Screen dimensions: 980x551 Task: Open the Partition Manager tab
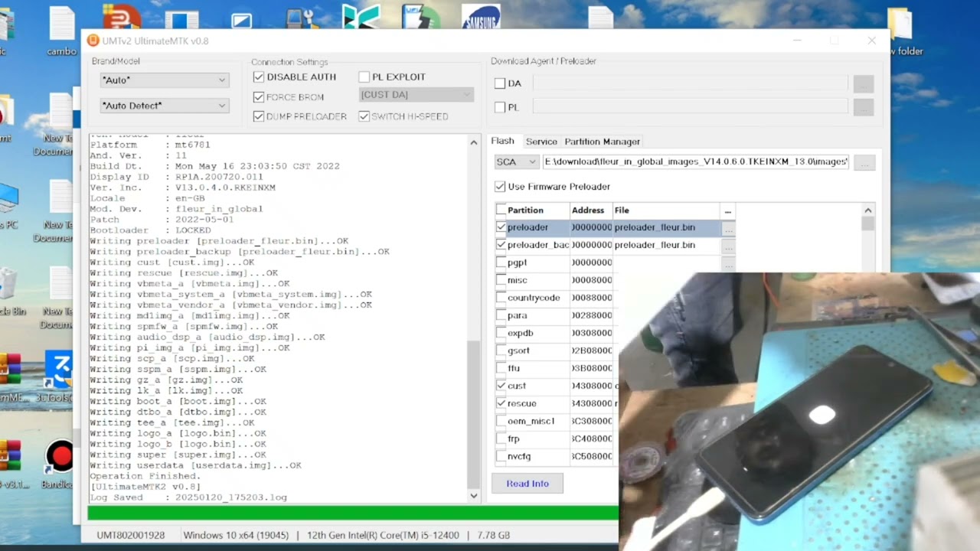[x=602, y=142]
